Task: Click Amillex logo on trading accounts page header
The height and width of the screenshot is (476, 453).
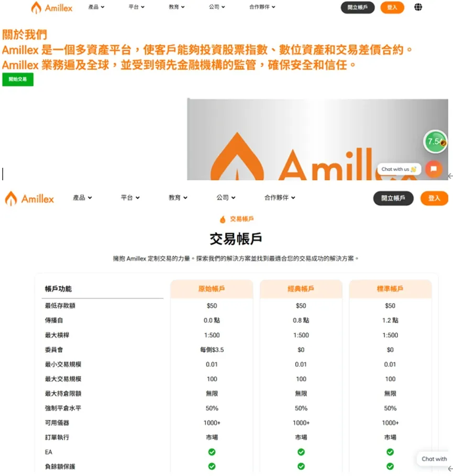Action: 29,199
